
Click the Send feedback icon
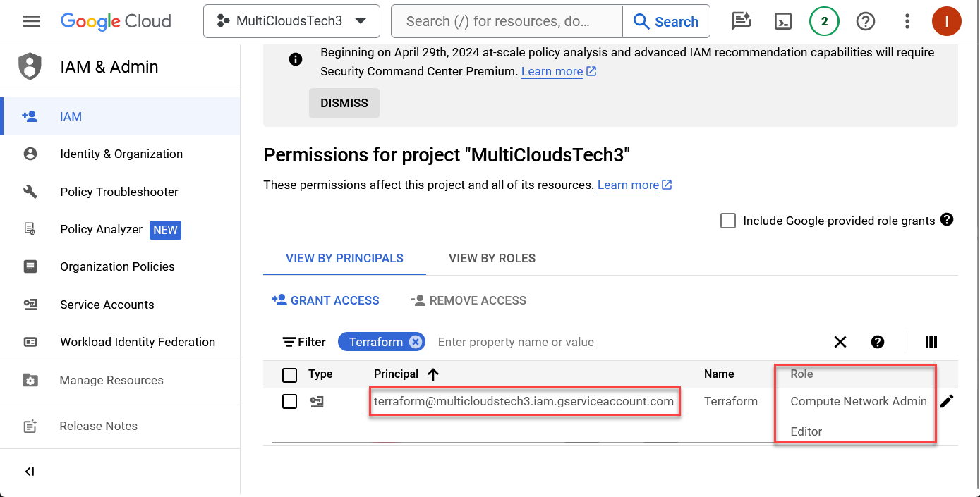[x=741, y=21]
